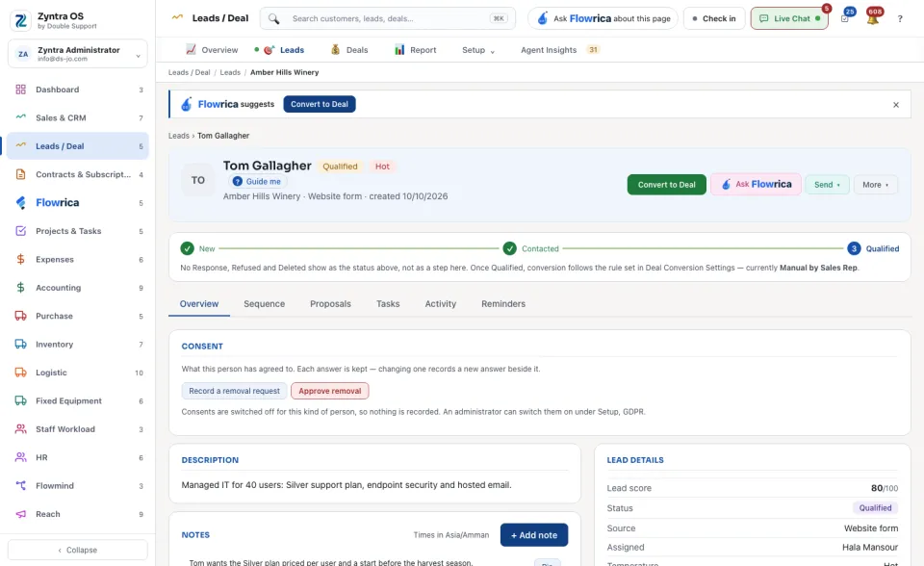Viewport: 924px width, 566px height.
Task: Click the Qualified status badge in Lead Details
Action: point(875,508)
